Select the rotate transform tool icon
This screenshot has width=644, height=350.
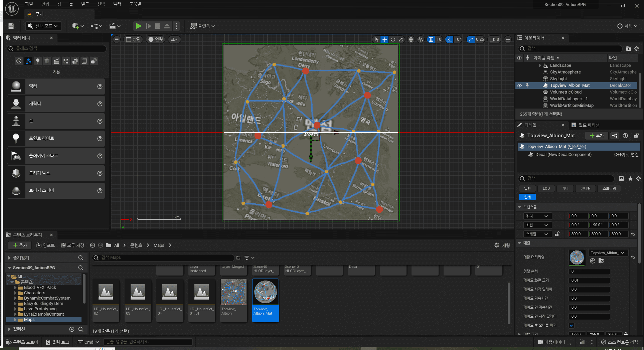coord(393,39)
